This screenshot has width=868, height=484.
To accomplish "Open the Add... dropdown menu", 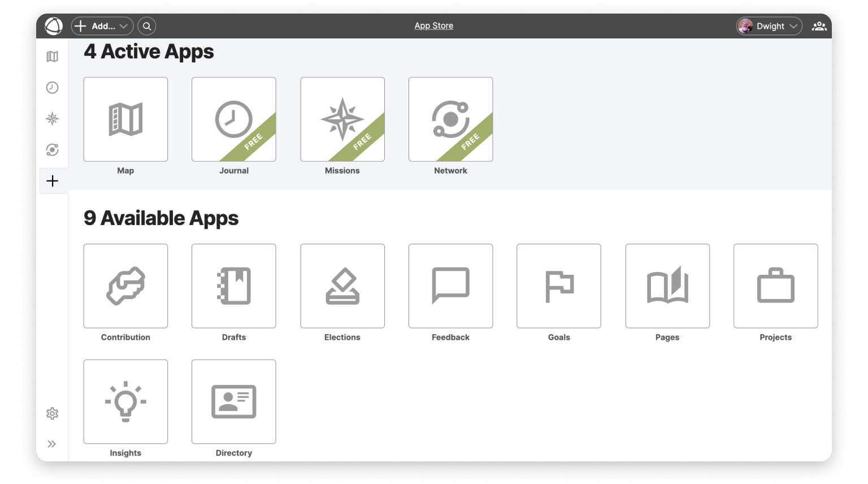I will (102, 26).
